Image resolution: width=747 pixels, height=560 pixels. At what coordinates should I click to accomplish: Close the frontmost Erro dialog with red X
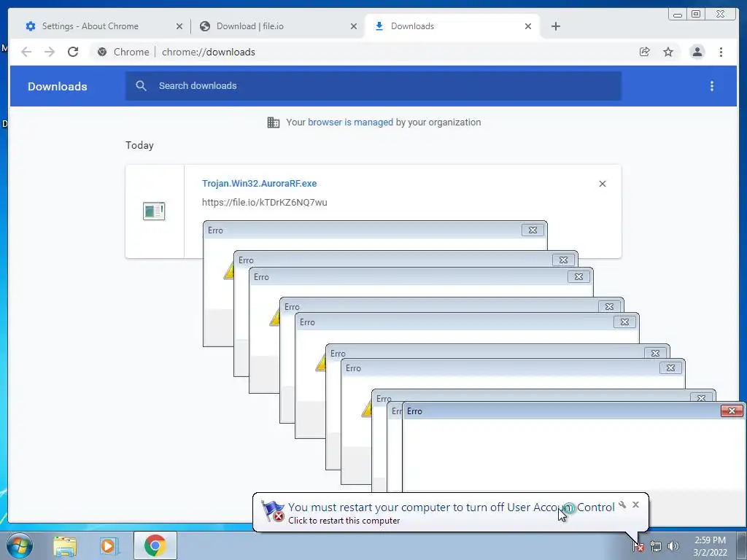732,411
